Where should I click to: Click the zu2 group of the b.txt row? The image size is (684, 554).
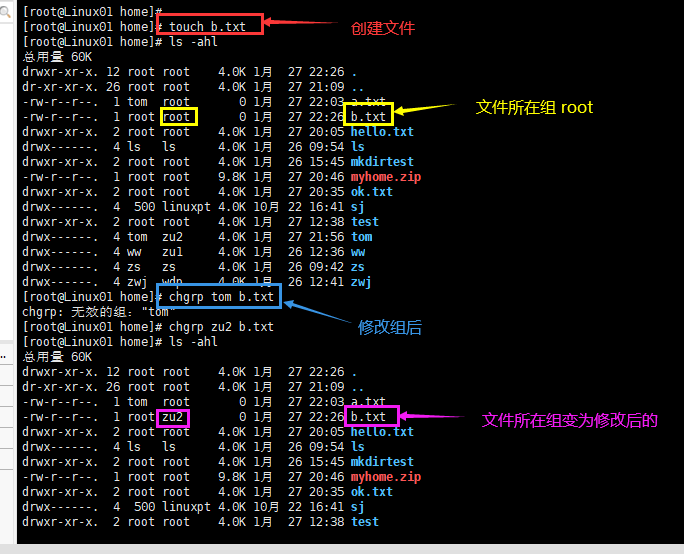[172, 417]
